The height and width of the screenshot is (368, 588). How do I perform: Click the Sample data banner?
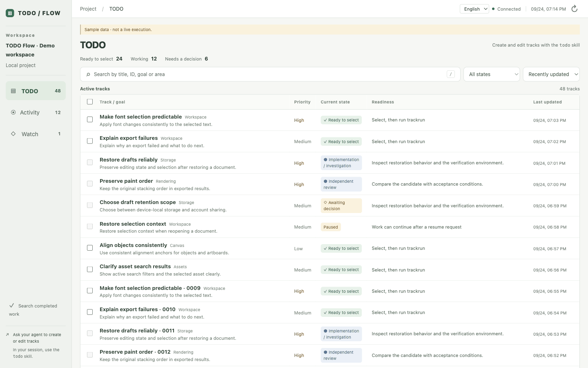pos(330,29)
